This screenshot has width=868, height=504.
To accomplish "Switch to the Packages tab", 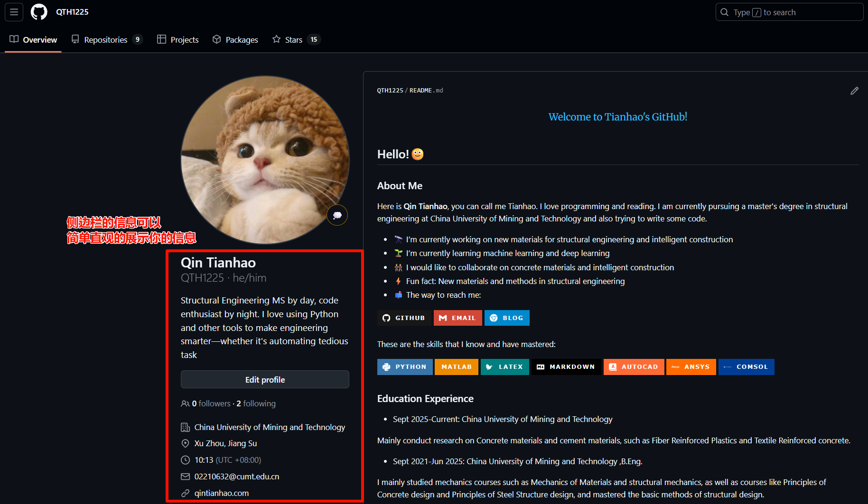I will (x=235, y=39).
